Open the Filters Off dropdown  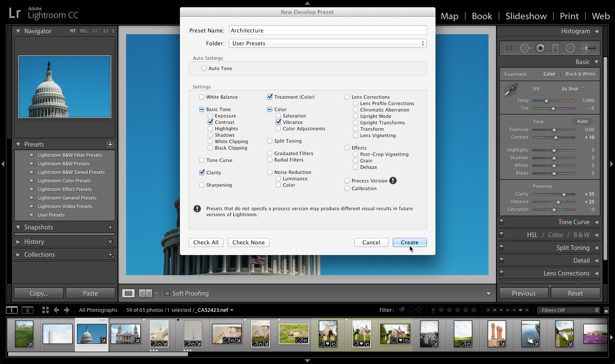tap(568, 310)
